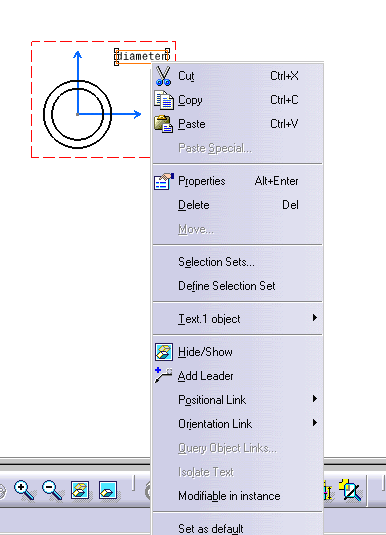The image size is (386, 535).
Task: Expand the Positional Link submenu arrow
Action: click(x=315, y=399)
